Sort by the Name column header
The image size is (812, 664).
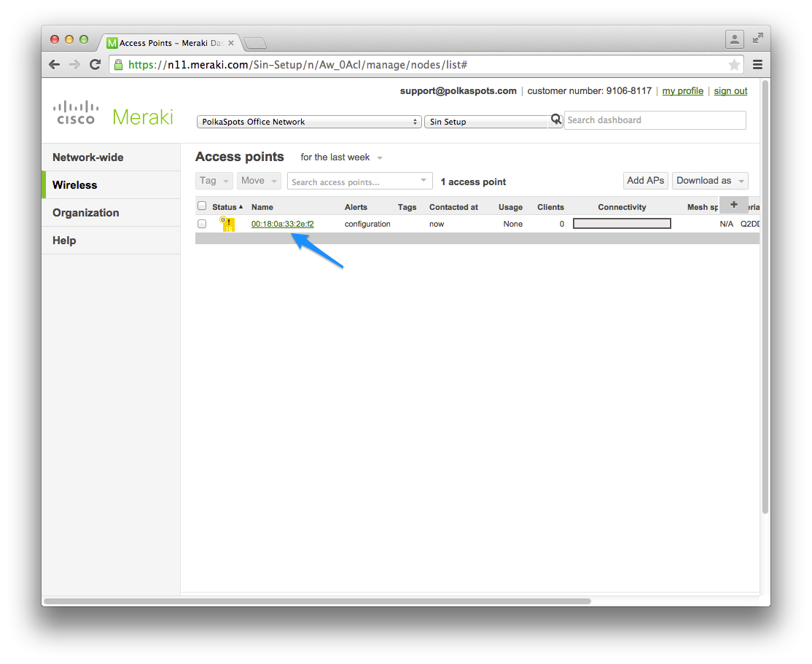click(x=262, y=207)
